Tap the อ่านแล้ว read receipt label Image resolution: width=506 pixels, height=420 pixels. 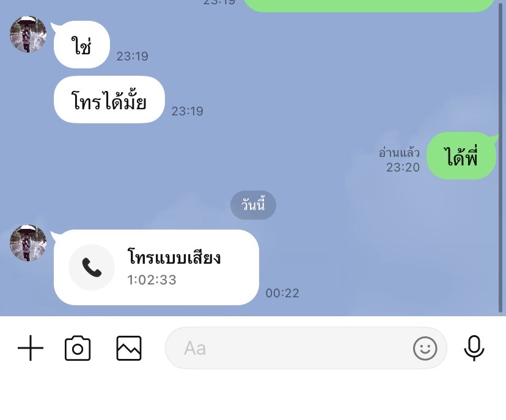399,153
